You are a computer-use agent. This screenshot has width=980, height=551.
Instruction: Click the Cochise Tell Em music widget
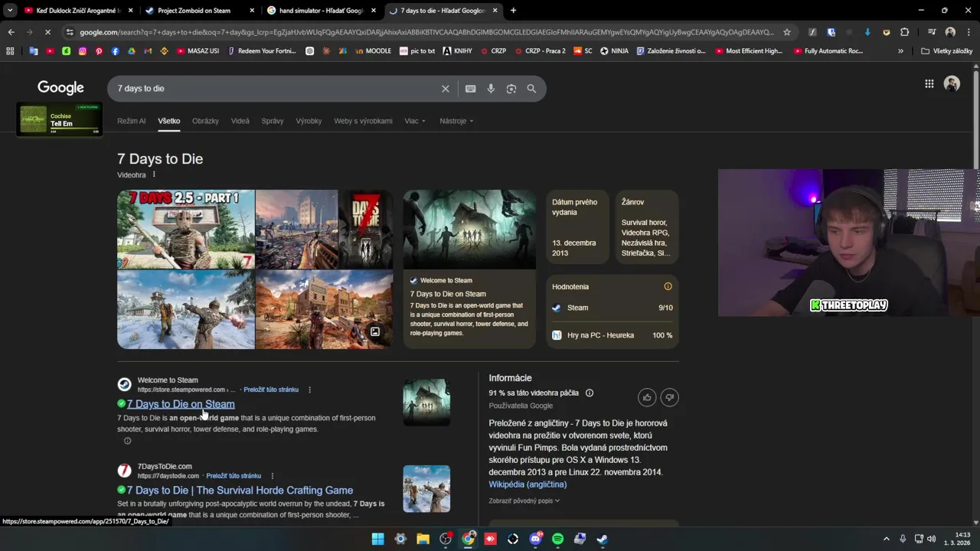coord(59,120)
